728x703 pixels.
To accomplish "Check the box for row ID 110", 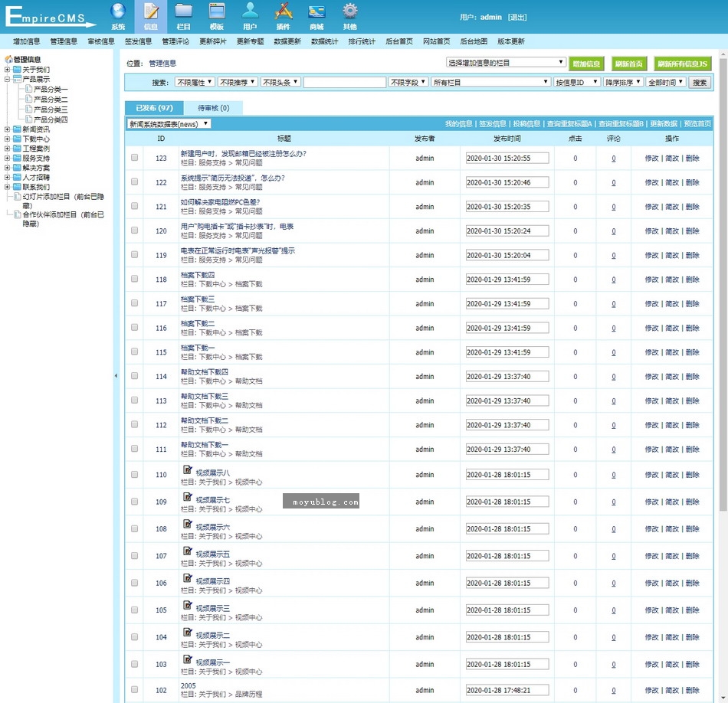I will tap(135, 475).
